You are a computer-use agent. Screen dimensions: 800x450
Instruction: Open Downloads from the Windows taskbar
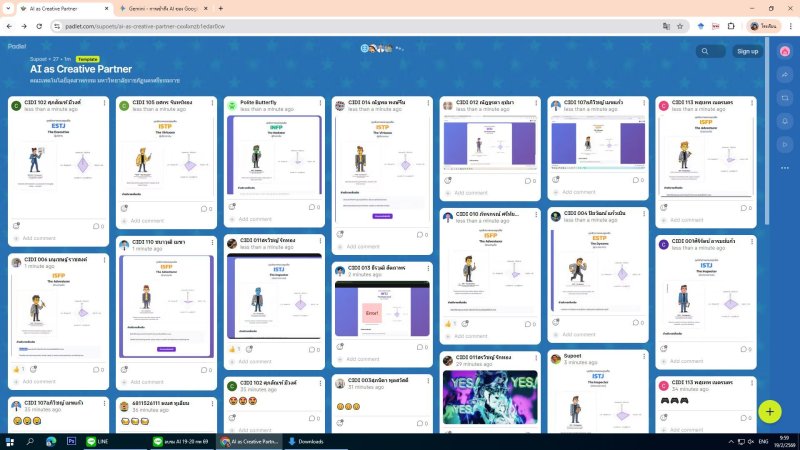[310, 440]
